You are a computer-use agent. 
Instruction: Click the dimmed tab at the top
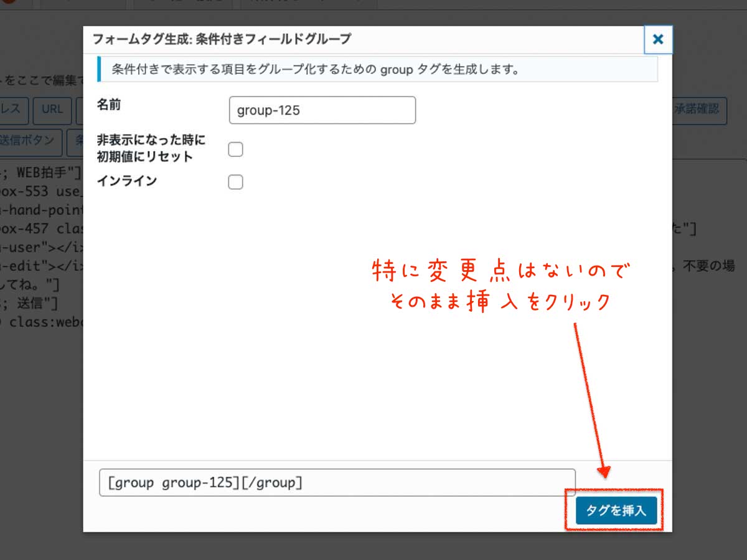coord(187,3)
